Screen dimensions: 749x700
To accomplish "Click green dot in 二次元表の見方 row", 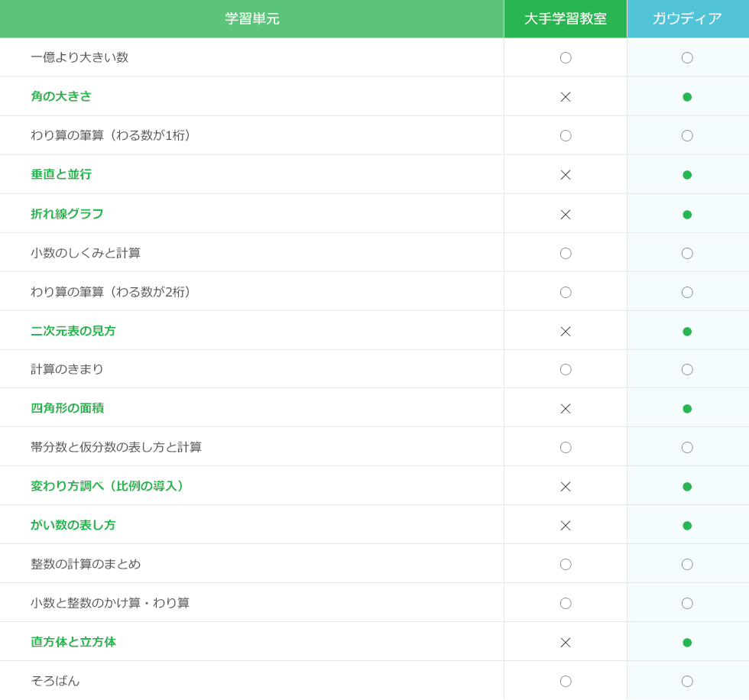I will click(x=687, y=332).
